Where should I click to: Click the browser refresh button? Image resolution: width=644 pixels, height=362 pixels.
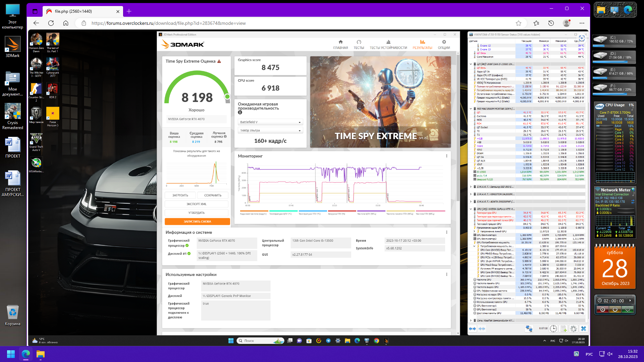[x=51, y=23]
